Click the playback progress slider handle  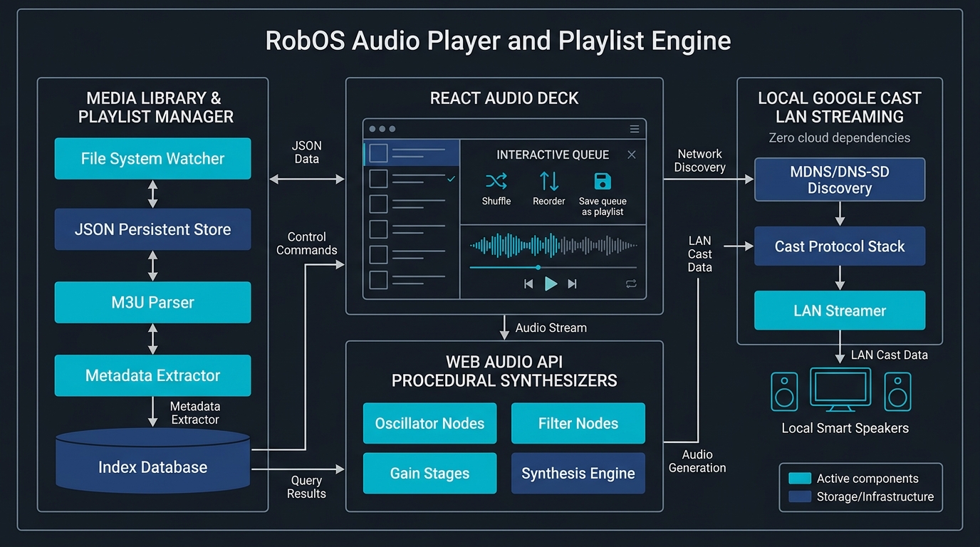click(x=538, y=267)
